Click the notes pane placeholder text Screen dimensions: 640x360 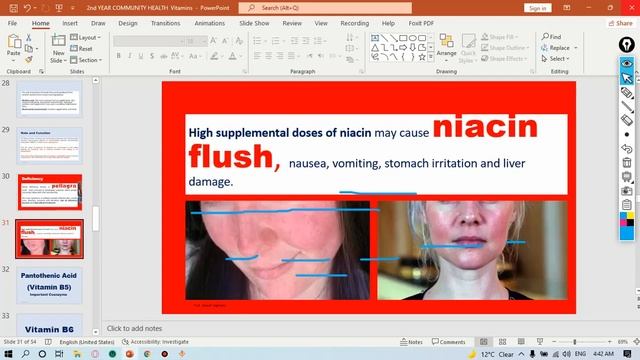[x=134, y=328]
